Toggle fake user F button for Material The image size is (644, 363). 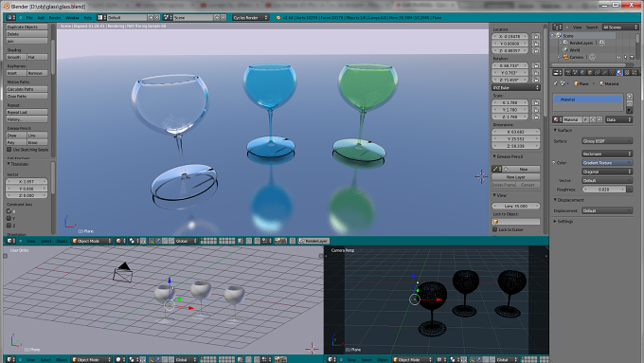(586, 119)
